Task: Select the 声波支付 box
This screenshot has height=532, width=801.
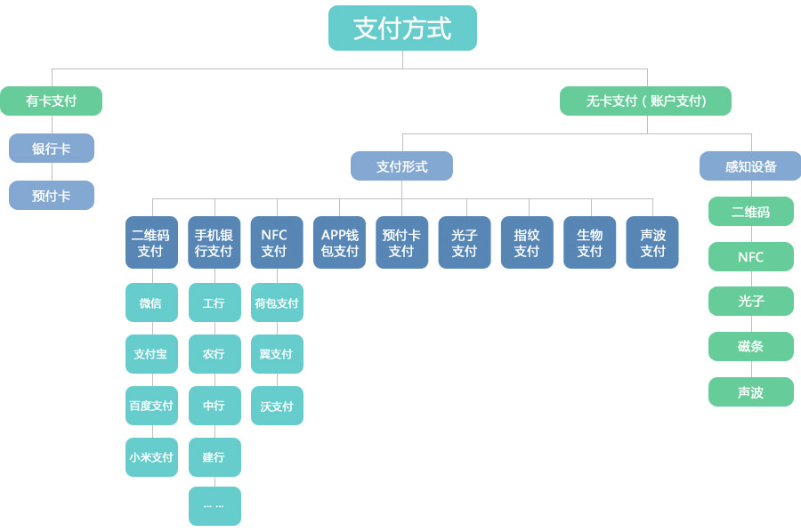Action: click(652, 243)
